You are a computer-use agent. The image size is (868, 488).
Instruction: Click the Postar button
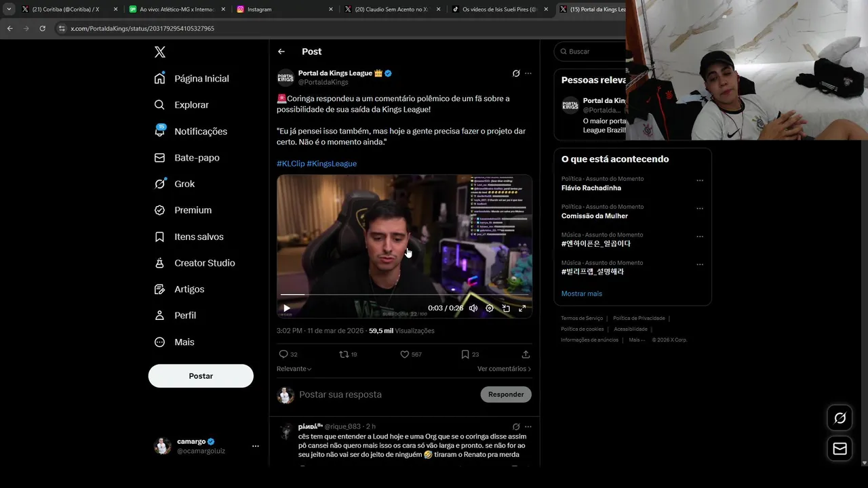tap(201, 376)
